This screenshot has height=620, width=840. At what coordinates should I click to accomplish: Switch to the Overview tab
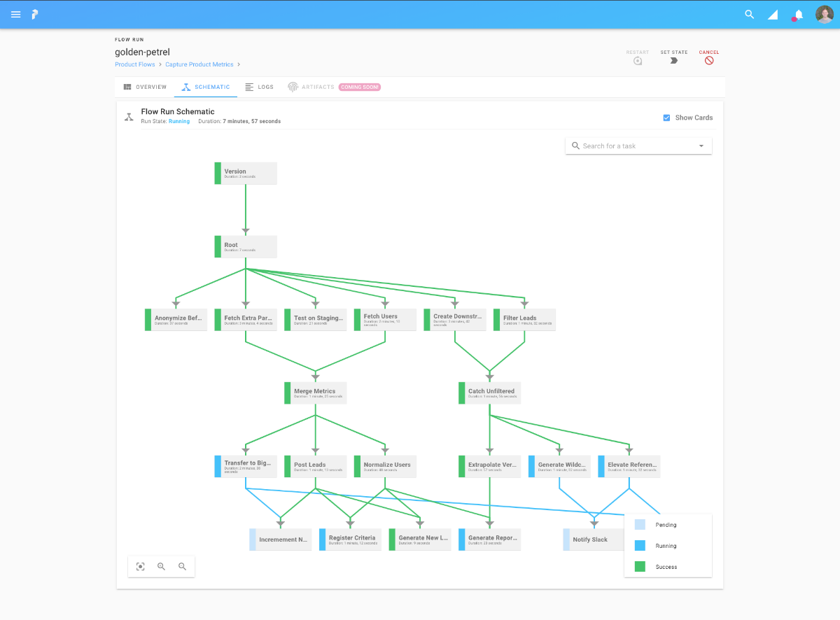pos(145,87)
